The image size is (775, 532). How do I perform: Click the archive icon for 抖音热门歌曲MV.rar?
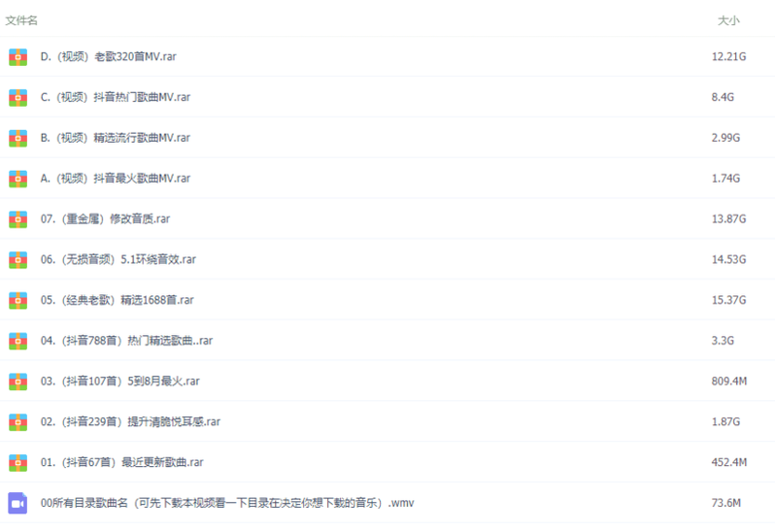coord(17,98)
